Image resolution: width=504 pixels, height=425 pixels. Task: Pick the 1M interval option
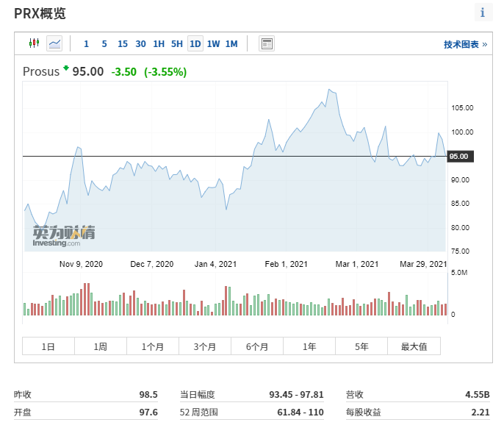pos(231,44)
